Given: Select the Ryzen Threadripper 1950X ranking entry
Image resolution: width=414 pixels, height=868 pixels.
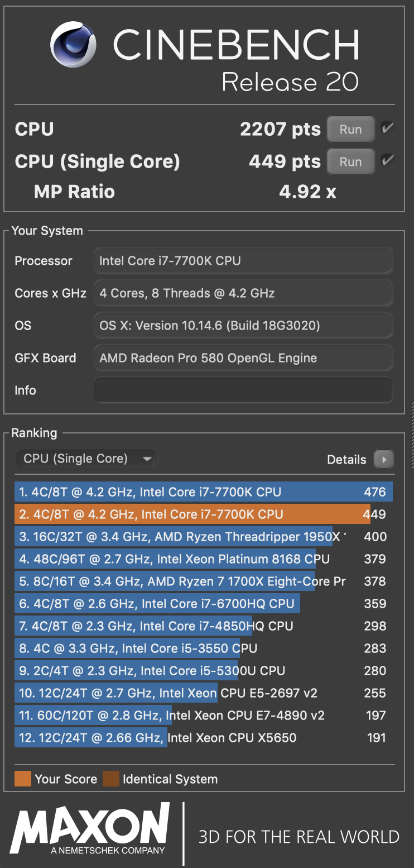Looking at the screenshot, I should (x=203, y=537).
